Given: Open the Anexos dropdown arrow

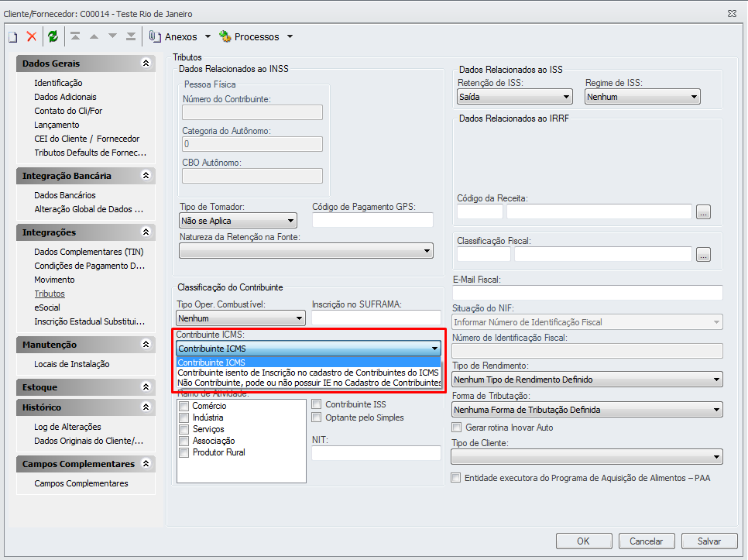Looking at the screenshot, I should [x=208, y=36].
